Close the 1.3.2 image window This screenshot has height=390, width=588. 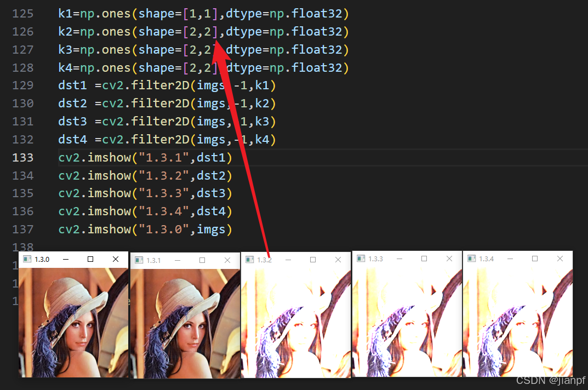click(338, 260)
